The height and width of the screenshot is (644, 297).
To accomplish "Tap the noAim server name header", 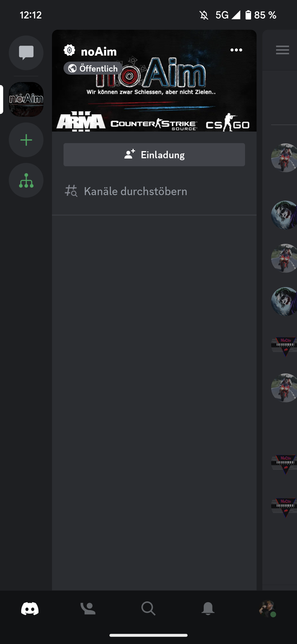I will coord(99,51).
